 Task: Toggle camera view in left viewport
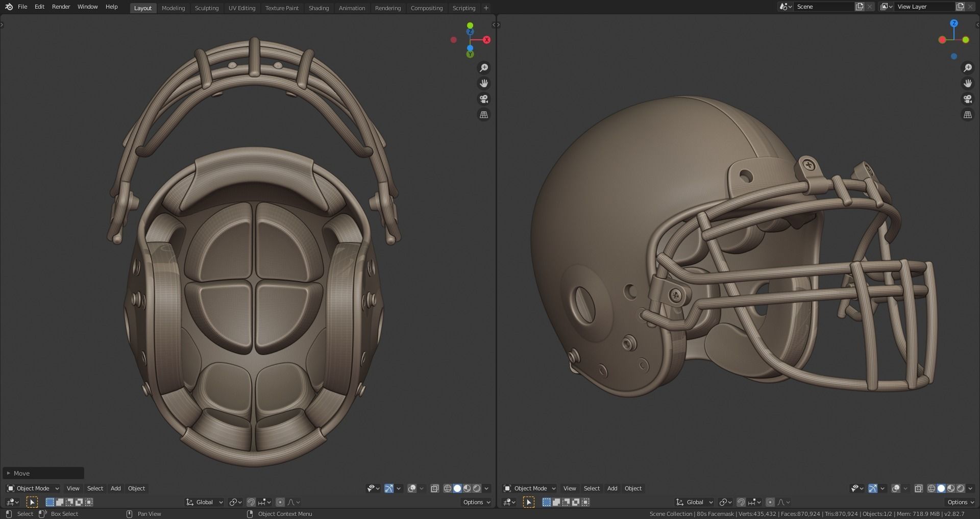(484, 99)
